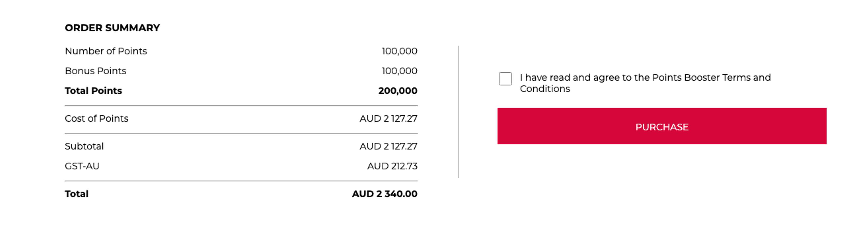Click the vertical divider beside the order summary
The width and height of the screenshot is (868, 234).
[458, 111]
